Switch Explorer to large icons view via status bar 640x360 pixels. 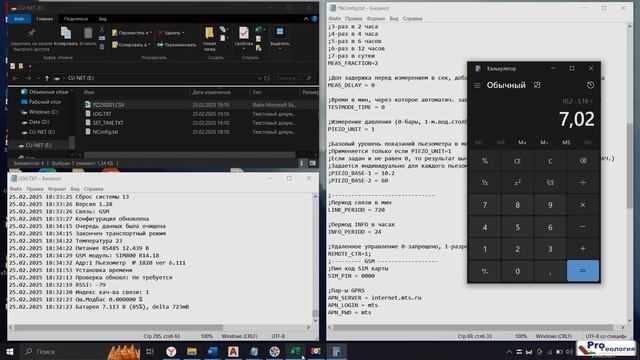(x=312, y=163)
